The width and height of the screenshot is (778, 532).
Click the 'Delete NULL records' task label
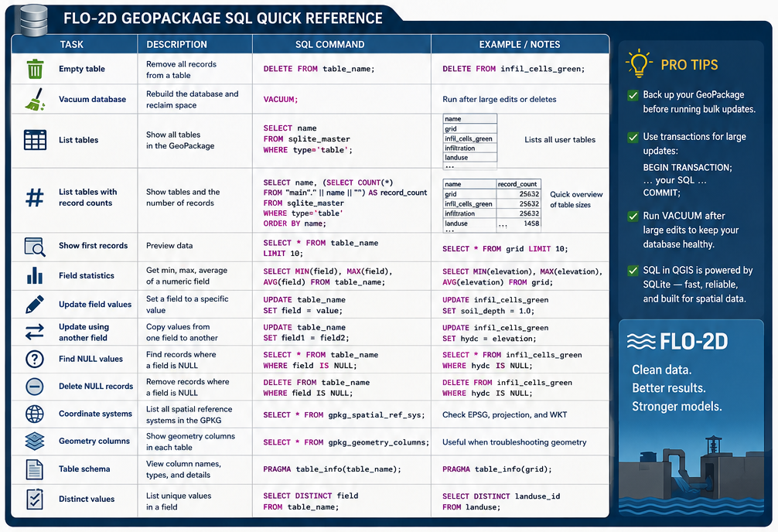click(96, 386)
